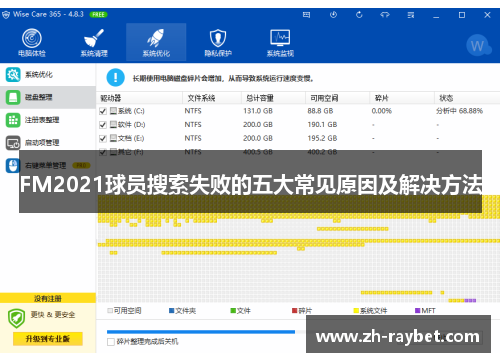Click the 没有注册 not registered banner
Image resolution: width=500 pixels, height=362 pixels.
[x=48, y=298]
